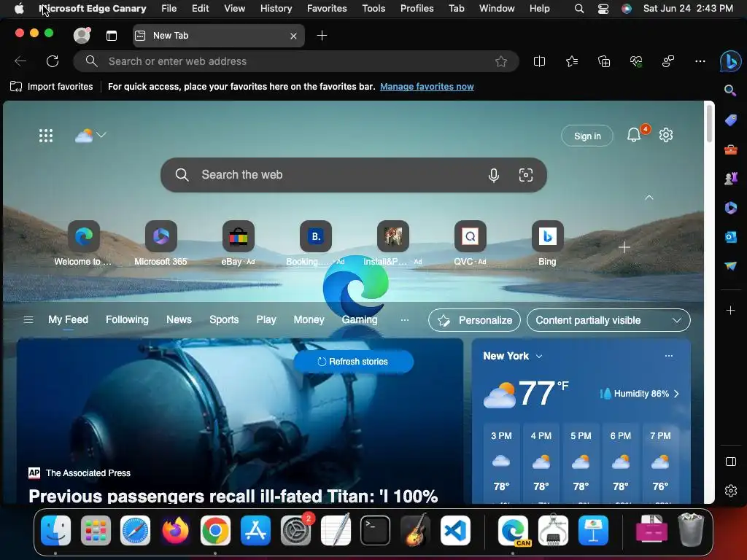Screen dimensions: 747x560
Task: Open Settings and more ellipsis menu
Action: click(700, 61)
